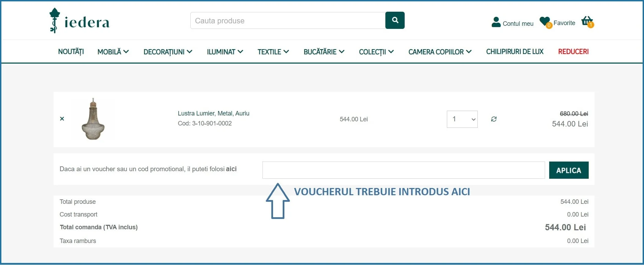The height and width of the screenshot is (265, 644).
Task: Click the Favorite link text
Action: tap(564, 23)
